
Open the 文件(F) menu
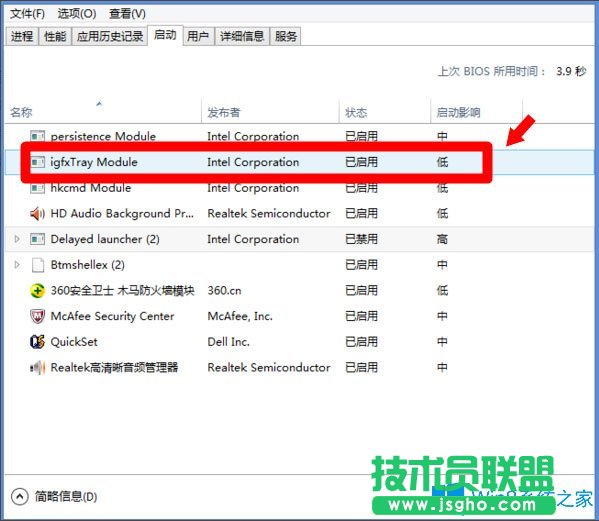[x=27, y=14]
